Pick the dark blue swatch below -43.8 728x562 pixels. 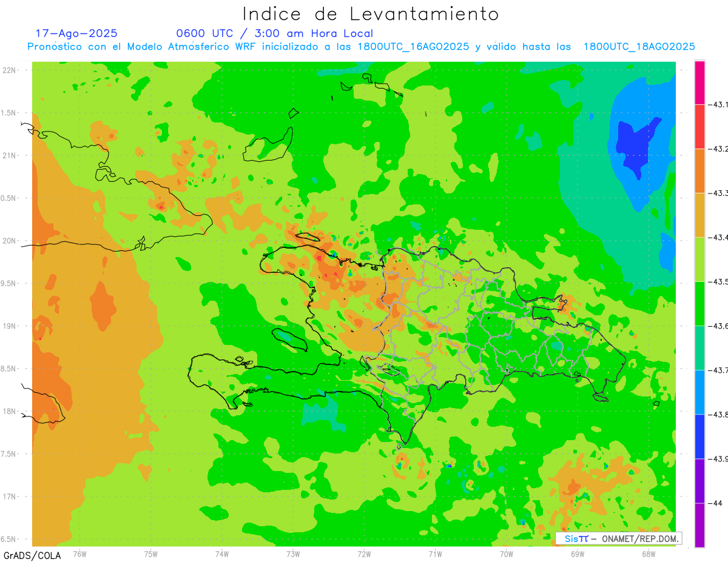pyautogui.click(x=699, y=437)
